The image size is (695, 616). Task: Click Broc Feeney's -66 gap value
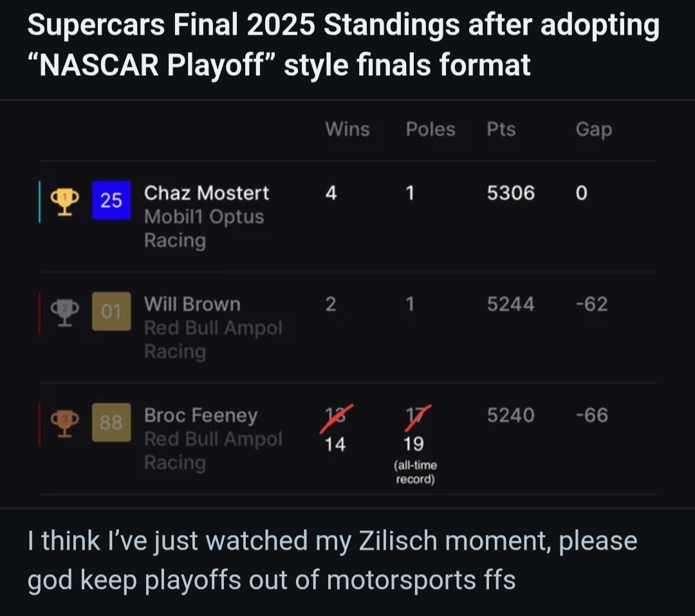[592, 415]
